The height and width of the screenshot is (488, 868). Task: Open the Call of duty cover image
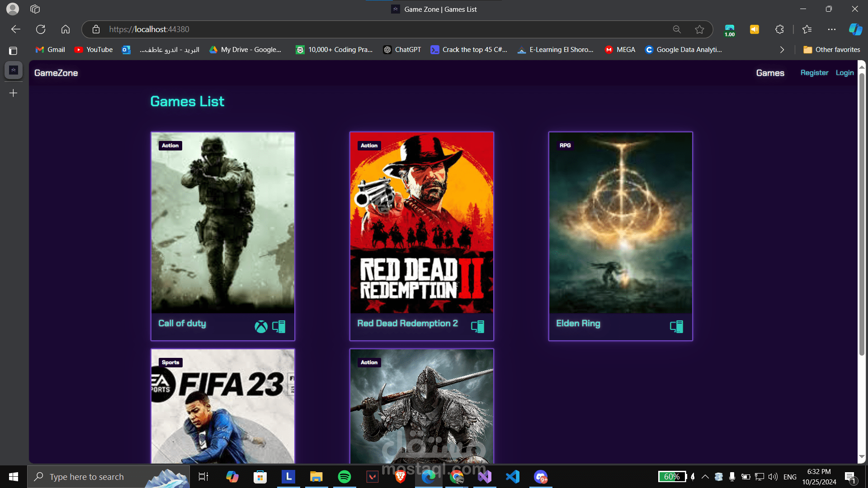click(x=223, y=223)
